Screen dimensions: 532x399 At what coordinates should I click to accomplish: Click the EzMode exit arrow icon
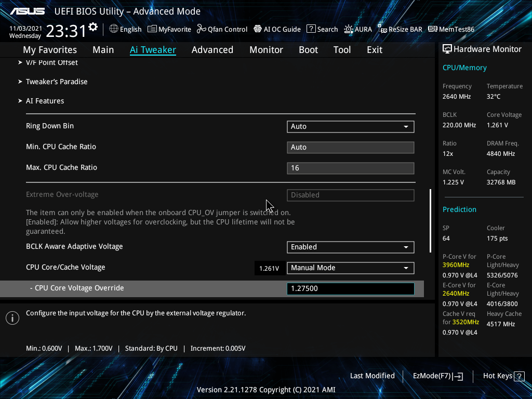458,376
